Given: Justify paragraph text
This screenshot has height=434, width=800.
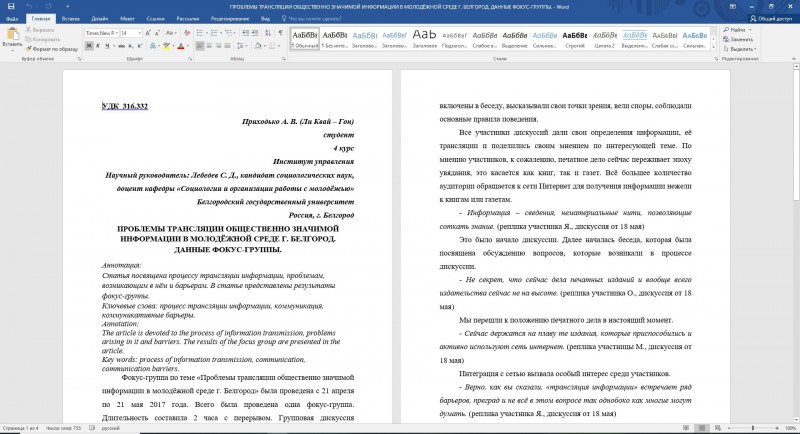Looking at the screenshot, I should point(228,46).
